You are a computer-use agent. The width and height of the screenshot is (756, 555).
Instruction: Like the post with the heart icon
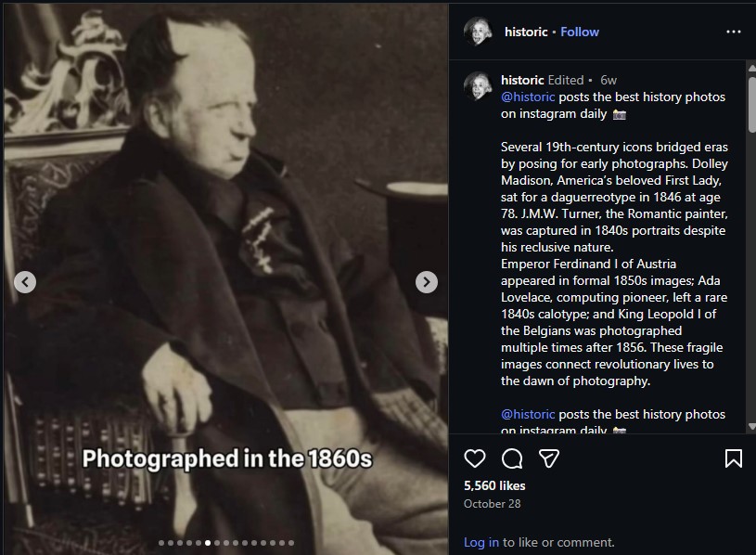(x=474, y=458)
